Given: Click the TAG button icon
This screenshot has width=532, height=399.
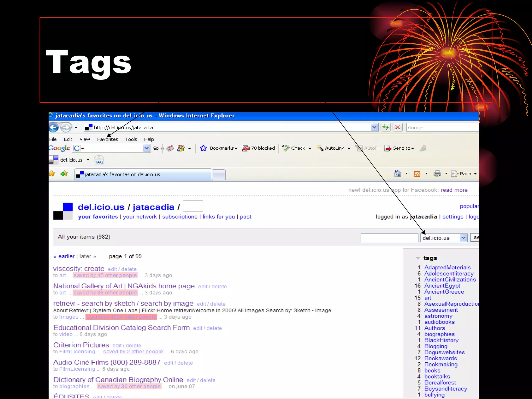Looking at the screenshot, I should click(99, 160).
